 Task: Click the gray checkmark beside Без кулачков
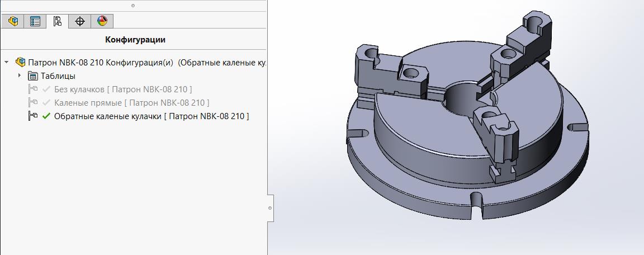point(46,89)
